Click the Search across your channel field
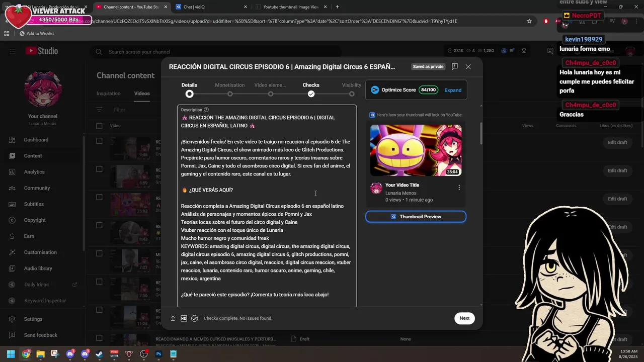The image size is (644, 362). tap(216, 52)
